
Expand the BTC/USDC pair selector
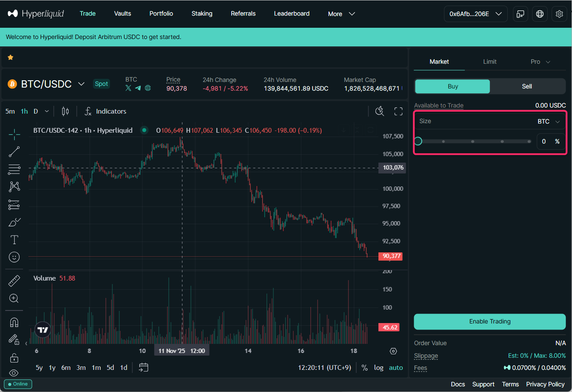click(81, 84)
